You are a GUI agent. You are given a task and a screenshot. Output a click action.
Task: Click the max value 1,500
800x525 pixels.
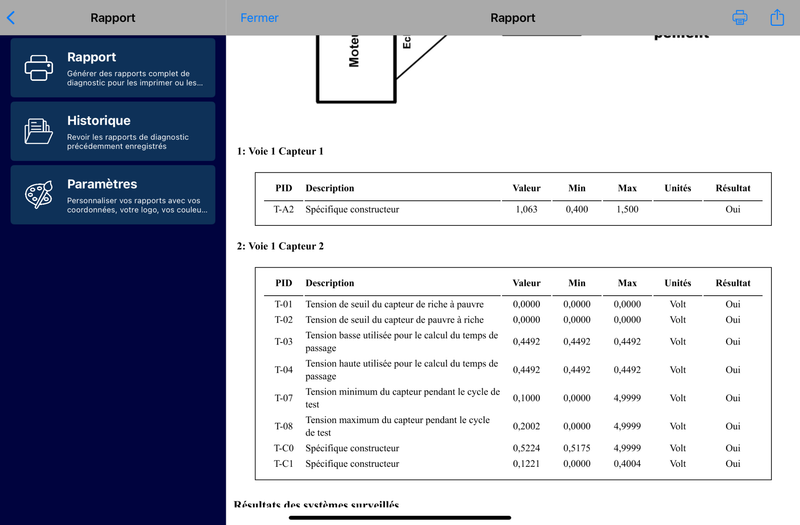pyautogui.click(x=627, y=209)
